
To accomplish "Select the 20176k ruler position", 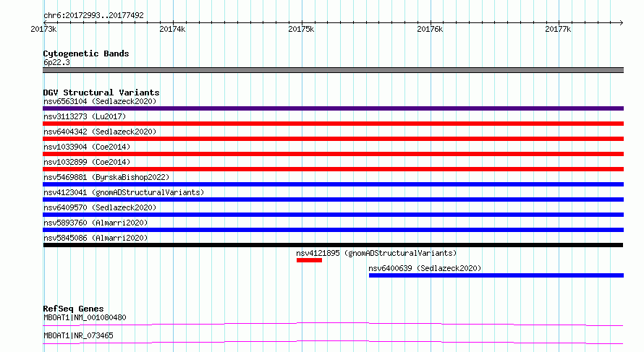I will 430,29.
